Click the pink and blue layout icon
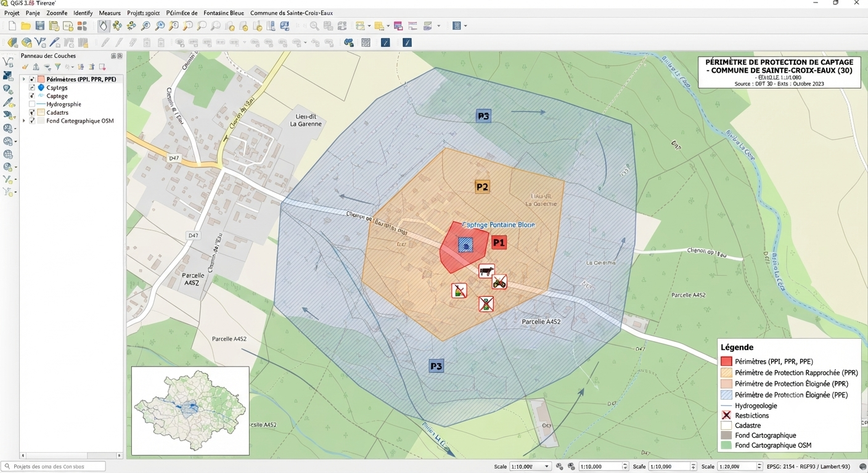Screen dimensions: 868x473 pyautogui.click(x=398, y=26)
